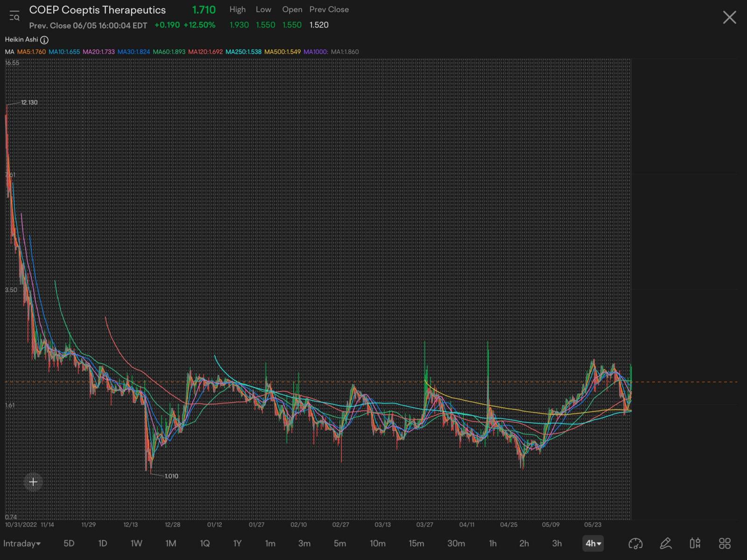
Task: Select MA20:1.733 indicator value
Action: pyautogui.click(x=99, y=52)
